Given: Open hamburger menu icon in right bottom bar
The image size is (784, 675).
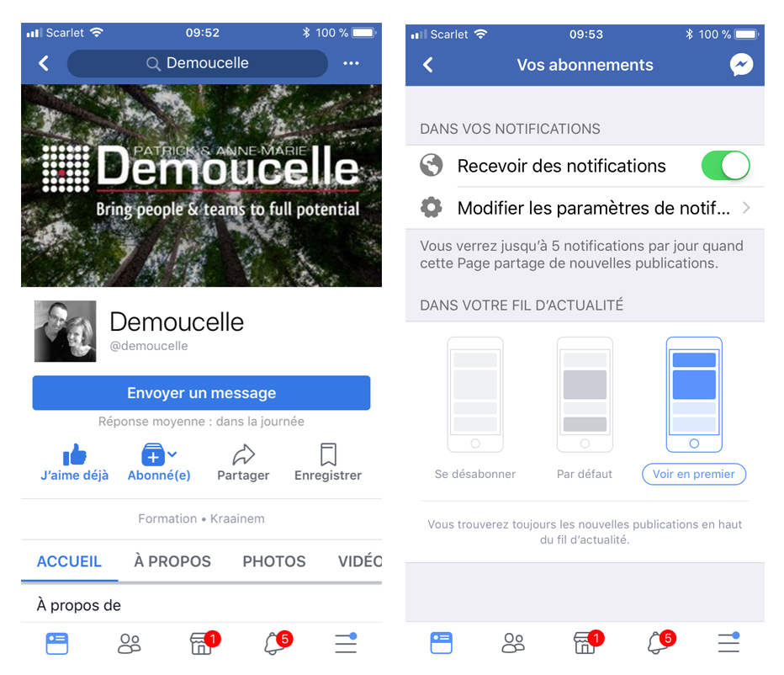Looking at the screenshot, I should pyautogui.click(x=728, y=642).
